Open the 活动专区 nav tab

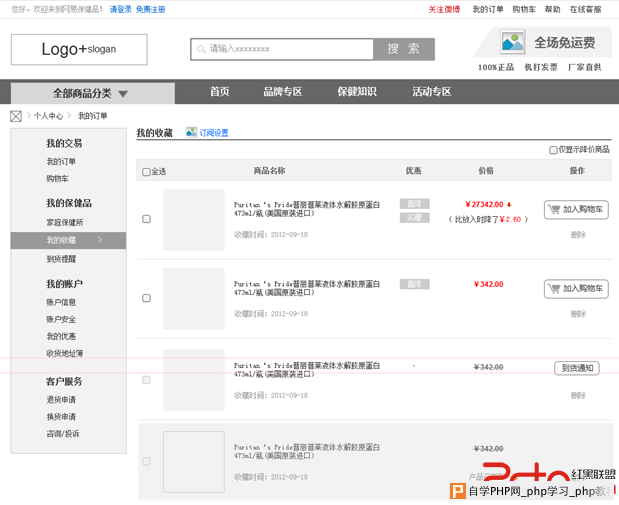pyautogui.click(x=431, y=92)
